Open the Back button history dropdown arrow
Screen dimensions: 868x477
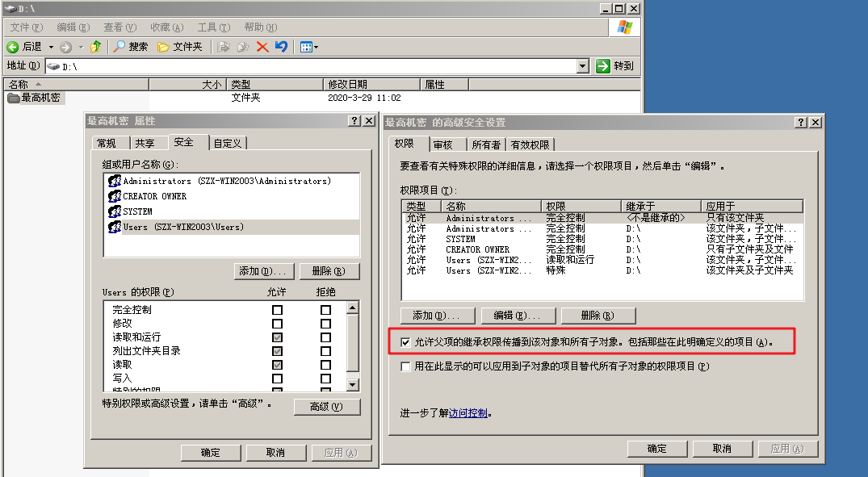(51, 47)
